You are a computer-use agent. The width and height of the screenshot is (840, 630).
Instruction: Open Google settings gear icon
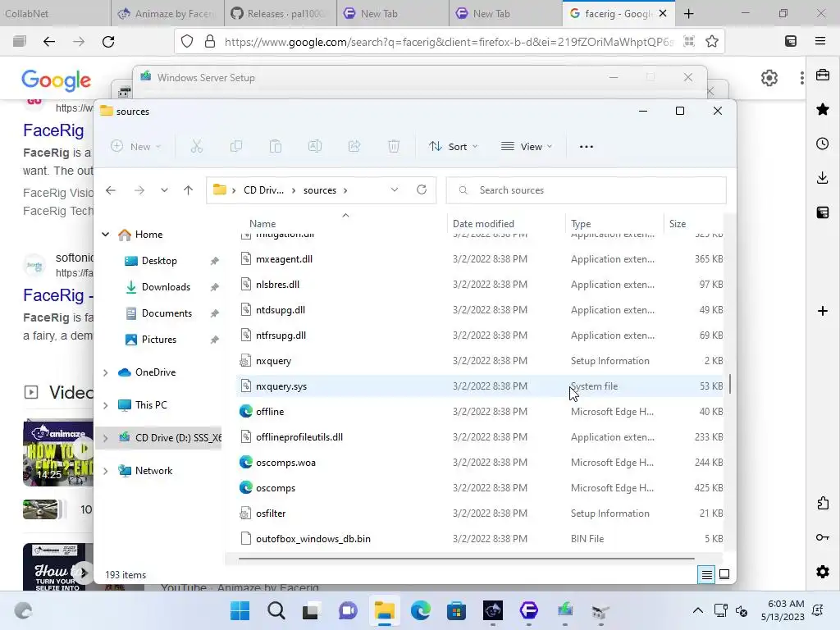click(x=769, y=78)
